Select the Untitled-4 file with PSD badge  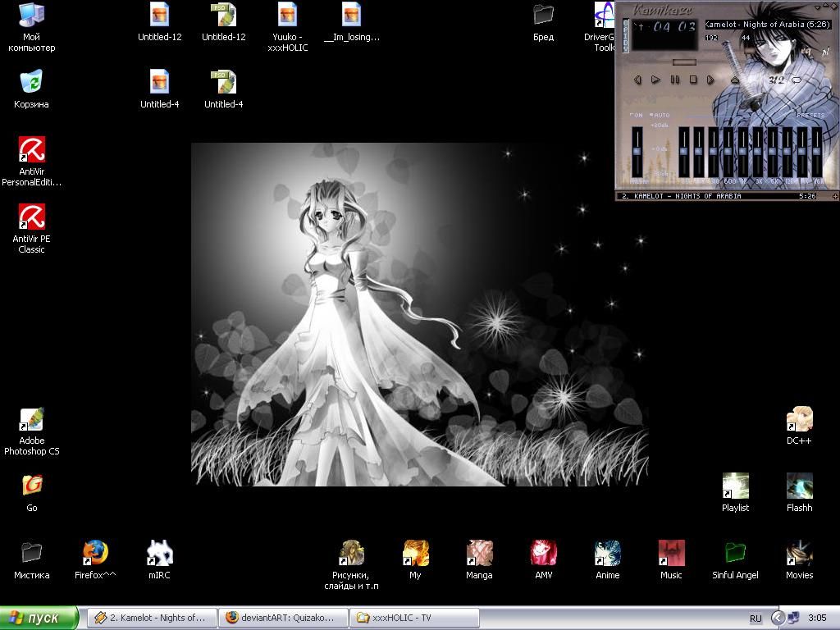[x=223, y=89]
